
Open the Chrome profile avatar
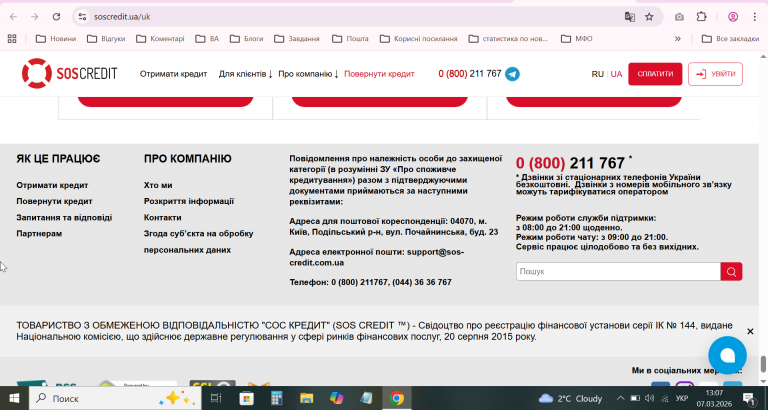point(733,17)
